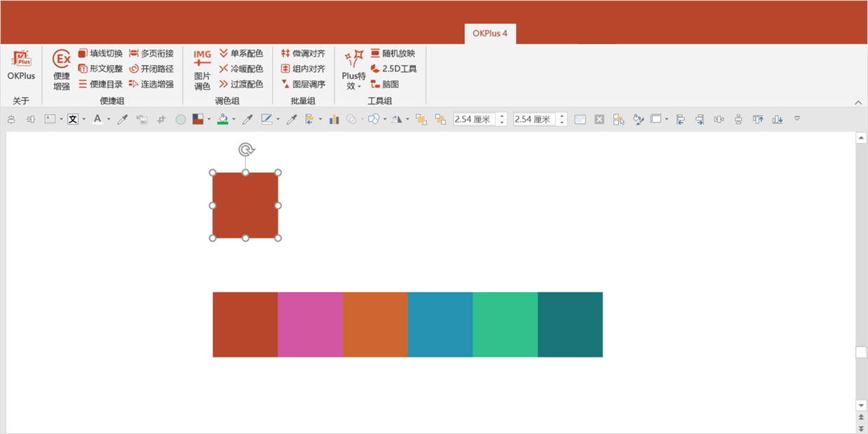This screenshot has height=434, width=868.
Task: Expand the text box dropdown arrow
Action: (61, 119)
